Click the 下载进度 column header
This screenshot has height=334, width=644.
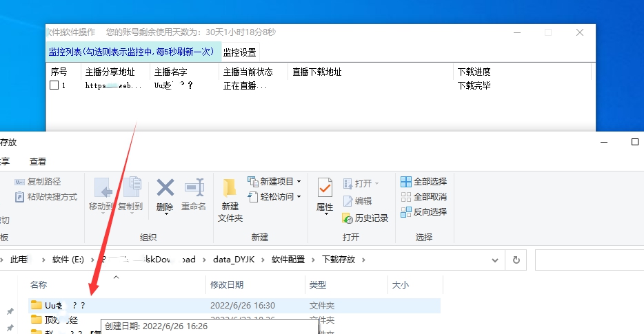(x=474, y=72)
